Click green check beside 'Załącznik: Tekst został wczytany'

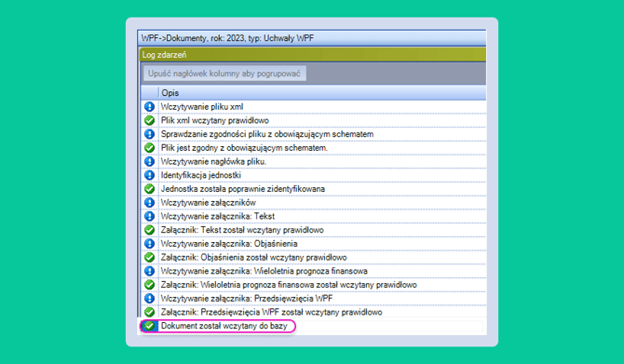(x=149, y=230)
